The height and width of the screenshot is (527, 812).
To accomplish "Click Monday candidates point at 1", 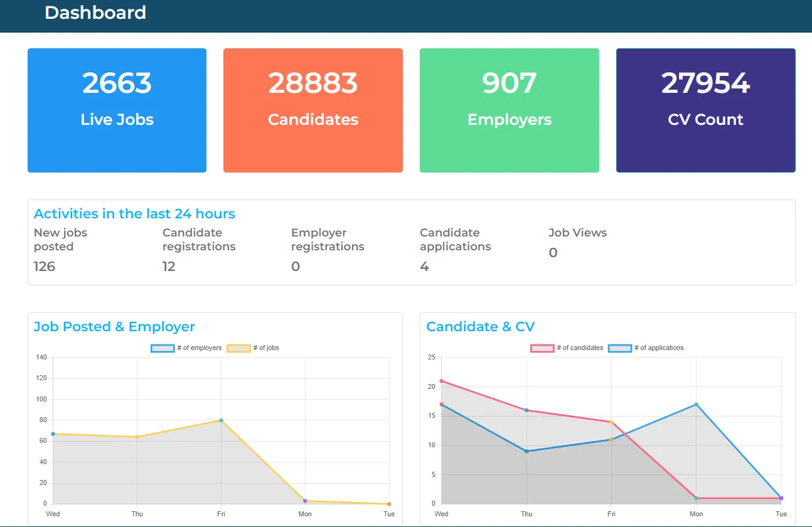I will pyautogui.click(x=697, y=498).
